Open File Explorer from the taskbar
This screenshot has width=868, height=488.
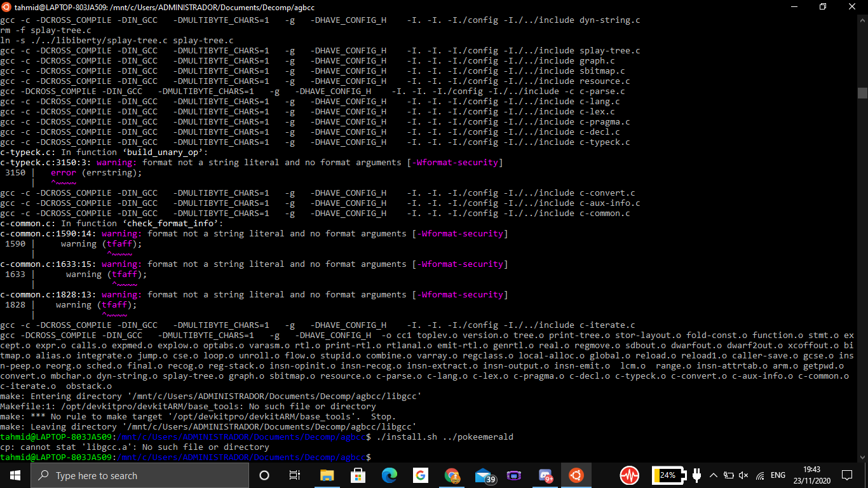327,475
